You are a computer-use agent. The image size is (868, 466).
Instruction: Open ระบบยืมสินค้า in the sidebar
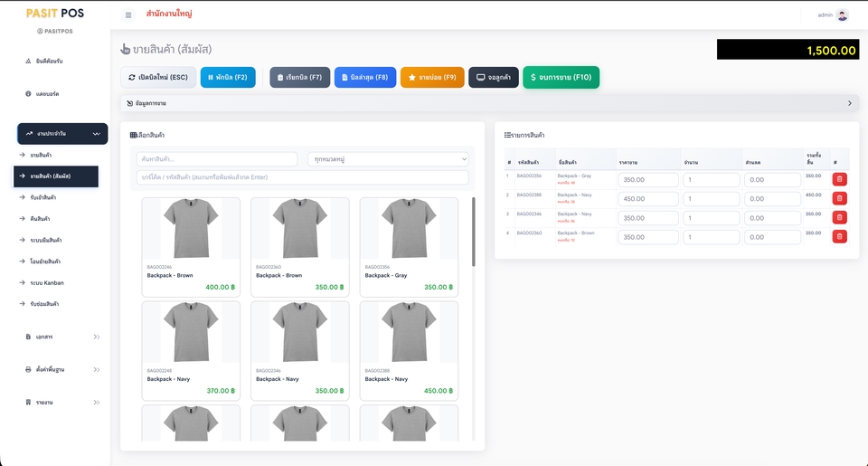click(x=45, y=240)
